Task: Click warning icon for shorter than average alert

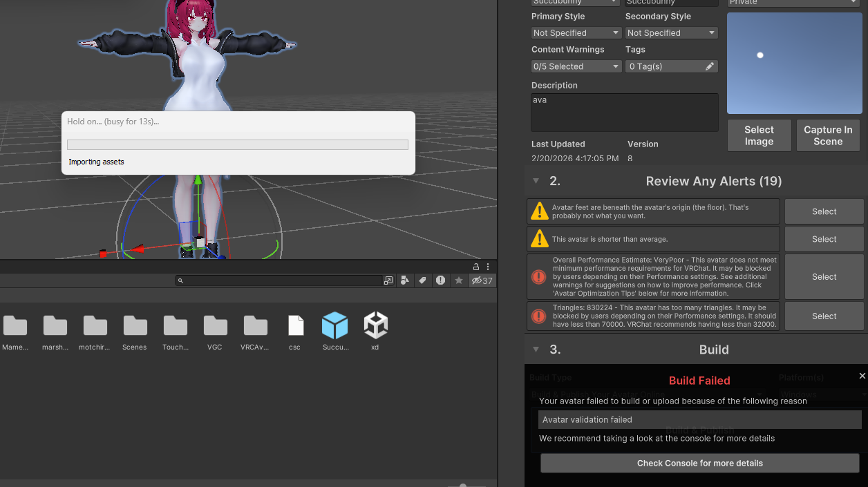Action: click(x=539, y=239)
